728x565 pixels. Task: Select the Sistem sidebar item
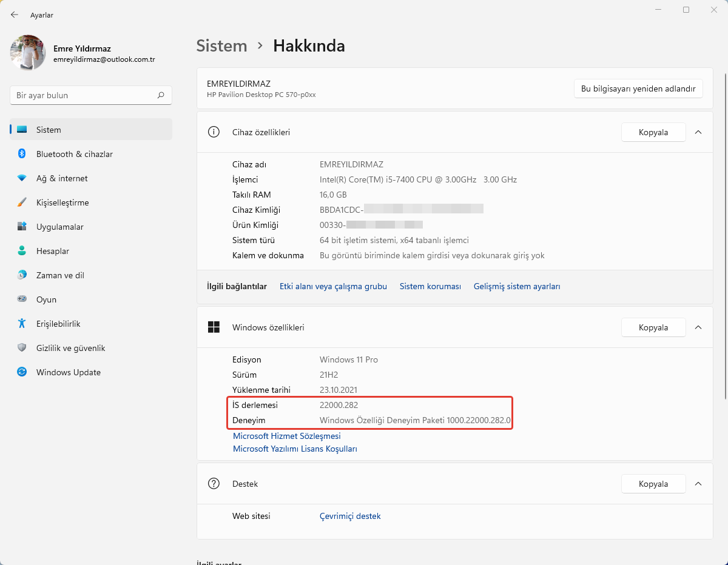(49, 130)
